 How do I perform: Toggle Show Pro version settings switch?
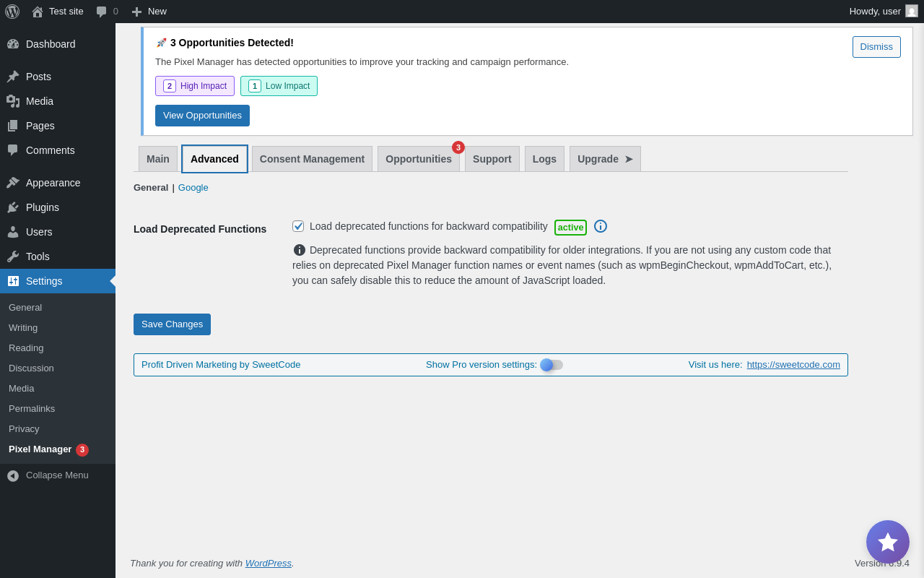pos(552,365)
